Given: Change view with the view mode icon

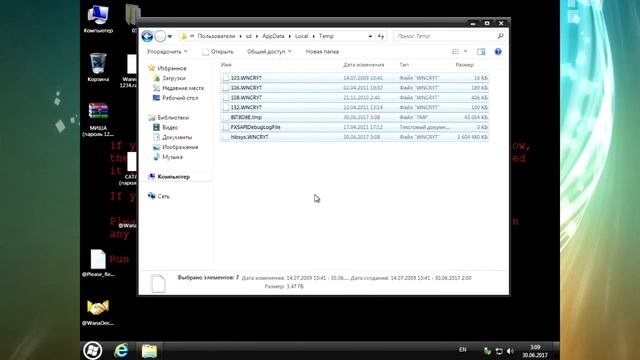Looking at the screenshot, I should (456, 52).
